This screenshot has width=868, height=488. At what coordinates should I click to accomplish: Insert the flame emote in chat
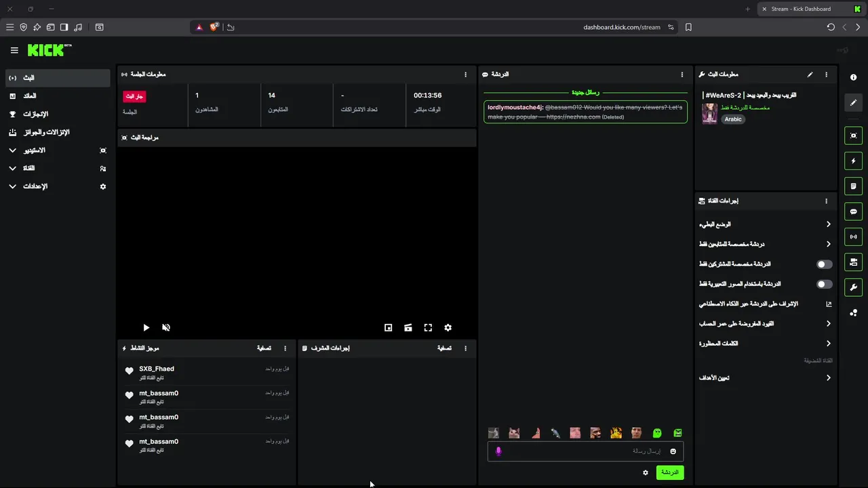click(x=616, y=433)
